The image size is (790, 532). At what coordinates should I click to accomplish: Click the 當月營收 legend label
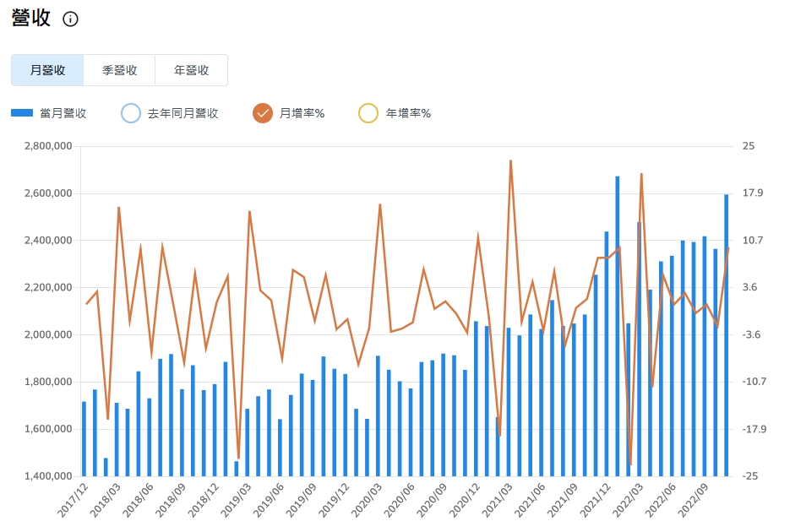coord(63,113)
